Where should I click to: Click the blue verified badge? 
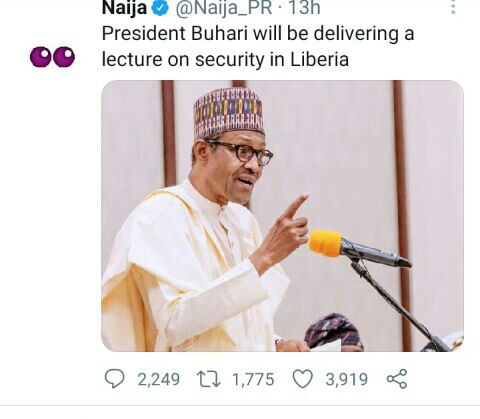[160, 8]
